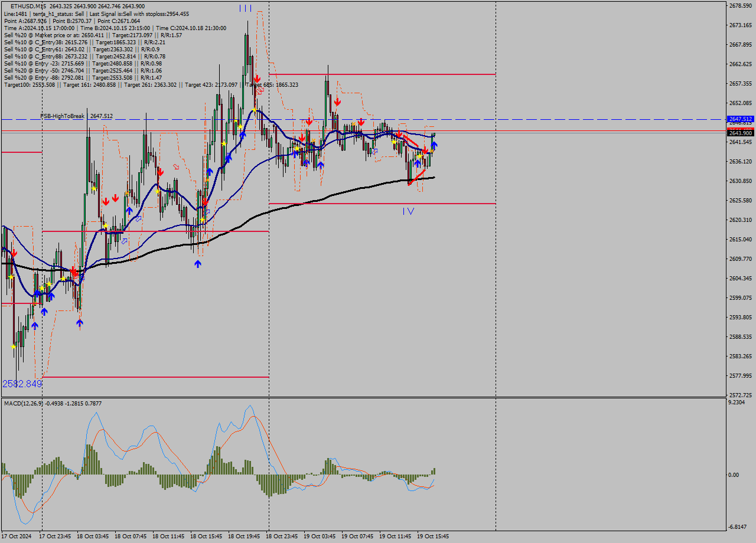Click the 'Sell %10 @ C_Entry61: 2643.02' line

click(82, 49)
